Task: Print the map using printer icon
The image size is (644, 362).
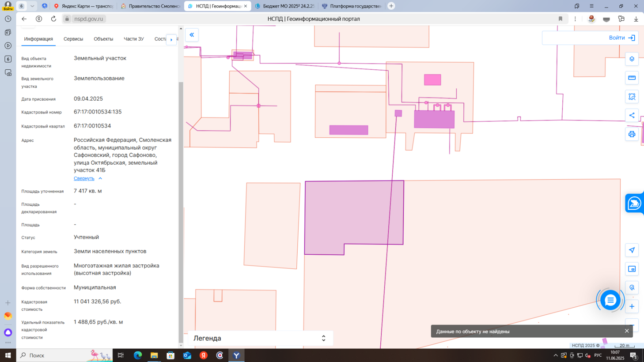Action: [x=632, y=134]
